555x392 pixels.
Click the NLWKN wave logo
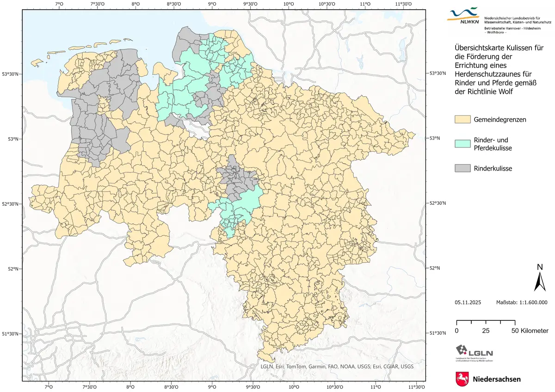pyautogui.click(x=464, y=15)
